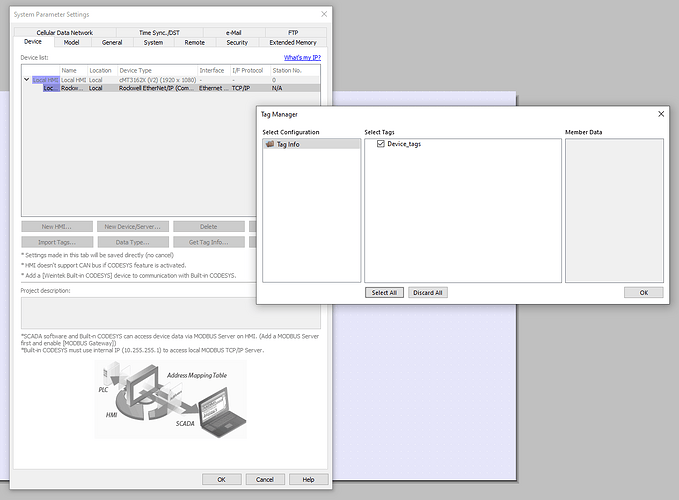Viewport: 679px width, 500px height.
Task: Switch to the Extended Memory tab
Action: click(292, 43)
